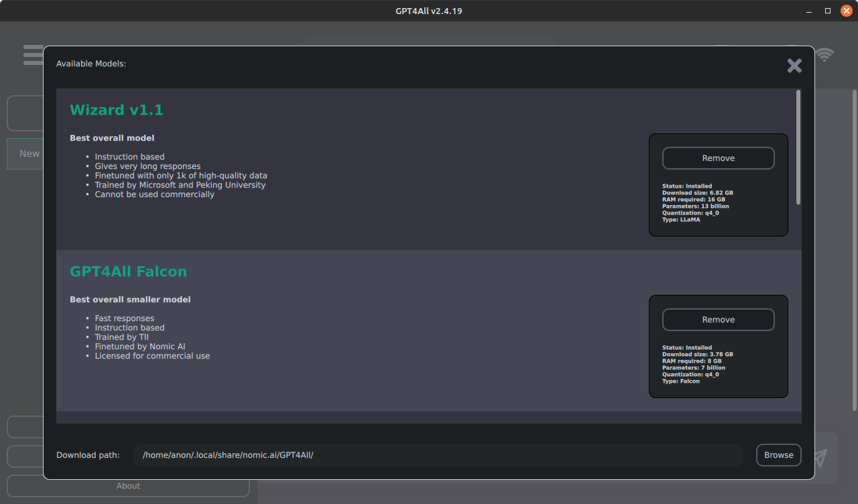Click 'Type: LLaMA' text

click(681, 220)
